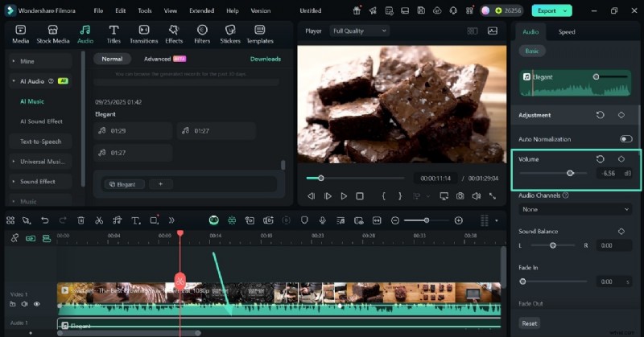Screen dimensions: 644x337
Task: Open the Filters panel
Action: tap(202, 34)
